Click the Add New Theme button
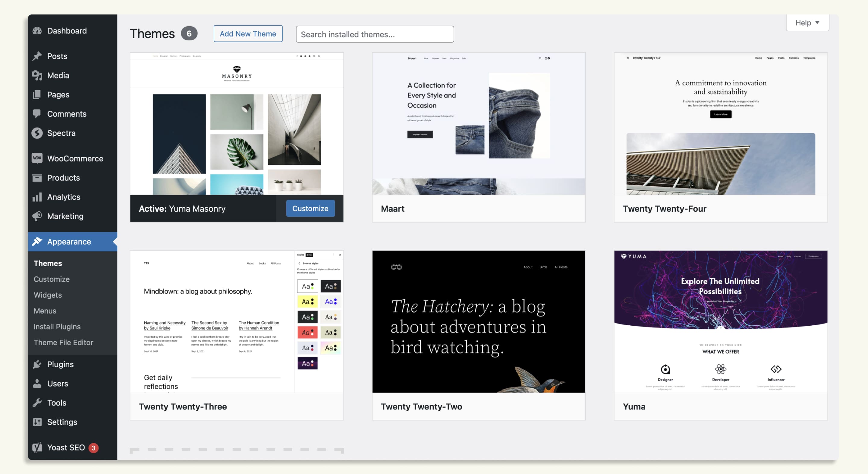Viewport: 868px width, 474px height. coord(248,34)
